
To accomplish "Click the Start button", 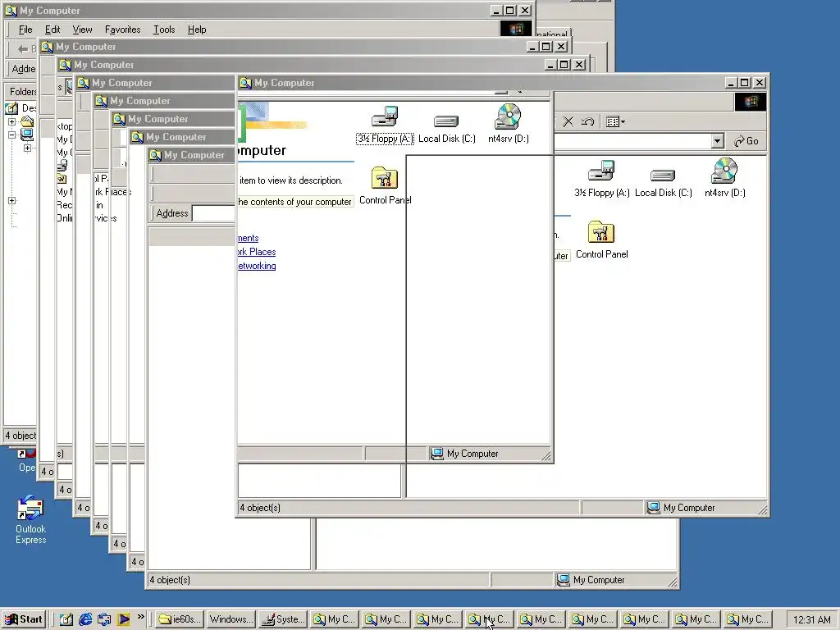I will coord(24,619).
